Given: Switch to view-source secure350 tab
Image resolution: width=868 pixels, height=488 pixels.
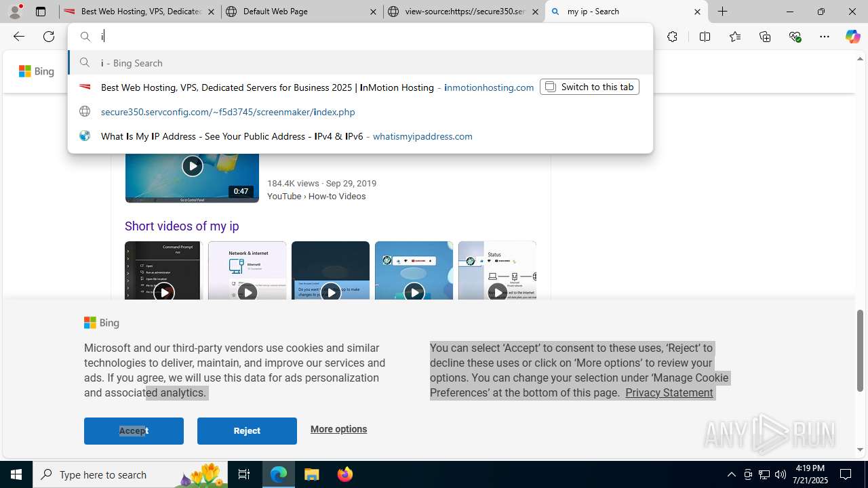Looking at the screenshot, I should point(464,12).
